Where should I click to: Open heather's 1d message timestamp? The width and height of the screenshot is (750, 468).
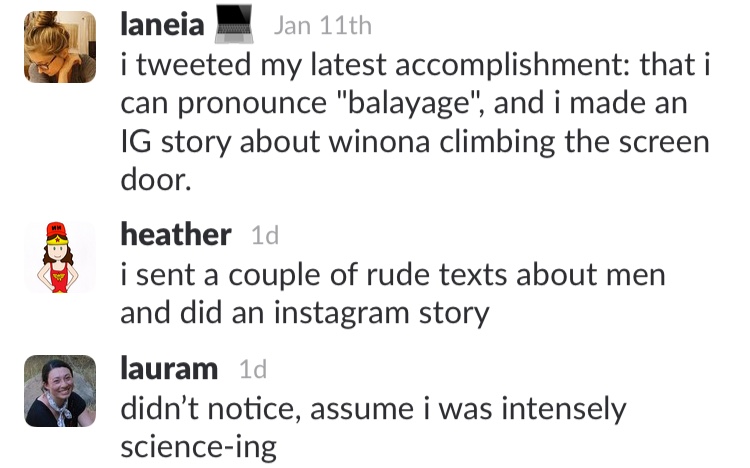(265, 235)
